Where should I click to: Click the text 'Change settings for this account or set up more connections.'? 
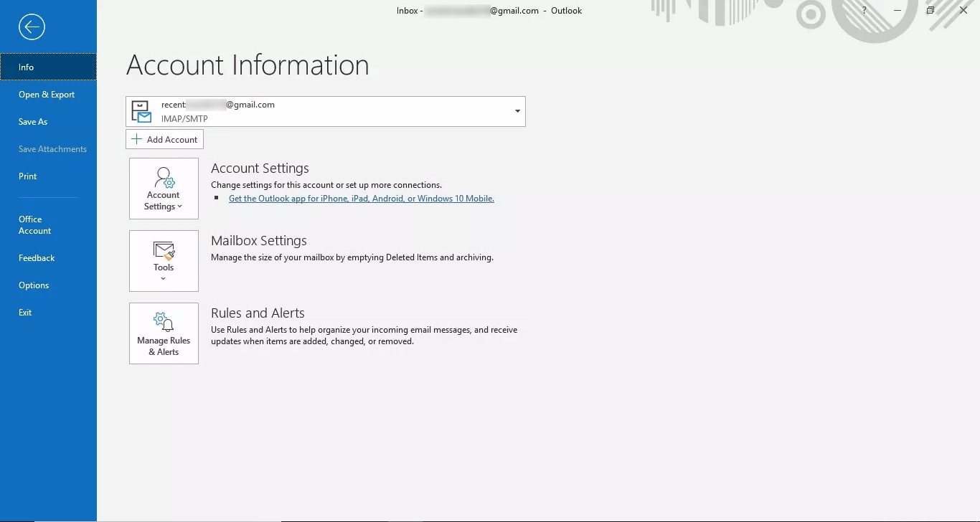tap(326, 185)
